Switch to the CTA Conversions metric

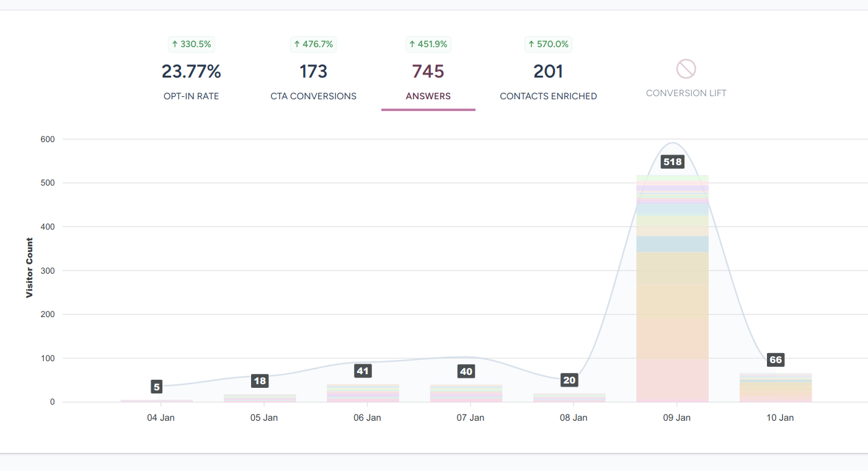coord(313,79)
